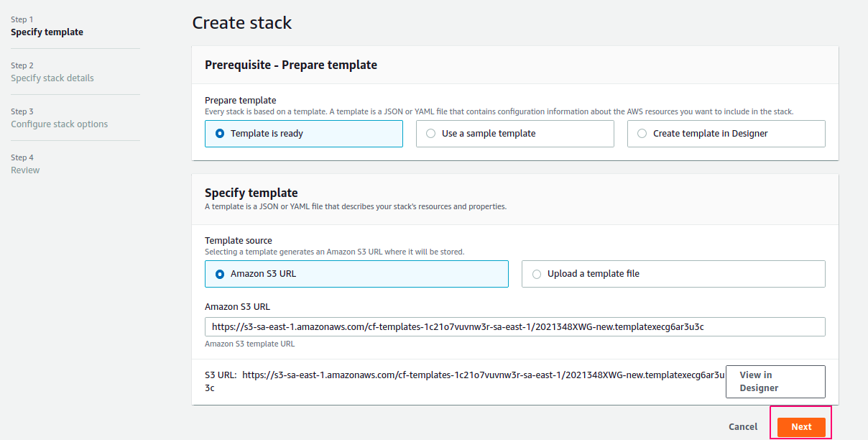Cancel the stack creation
This screenshot has height=440, width=868.
click(743, 426)
